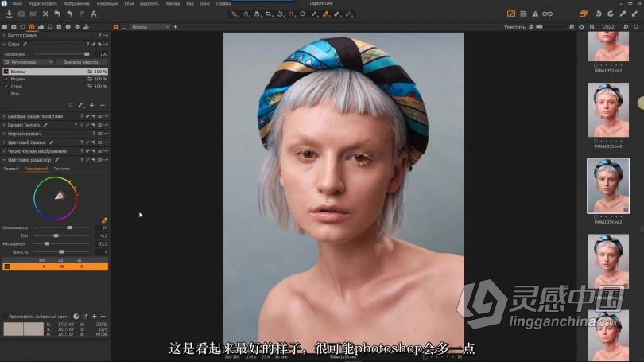Rotate image counterclockwise with the rotate-left icon
This screenshot has height=362, width=644.
pyautogui.click(x=599, y=14)
